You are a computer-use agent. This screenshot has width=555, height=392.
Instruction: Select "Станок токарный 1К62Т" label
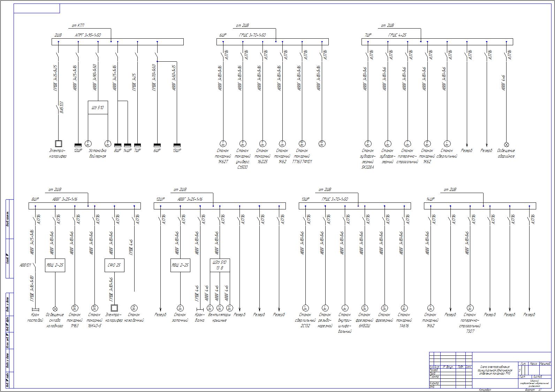point(223,156)
